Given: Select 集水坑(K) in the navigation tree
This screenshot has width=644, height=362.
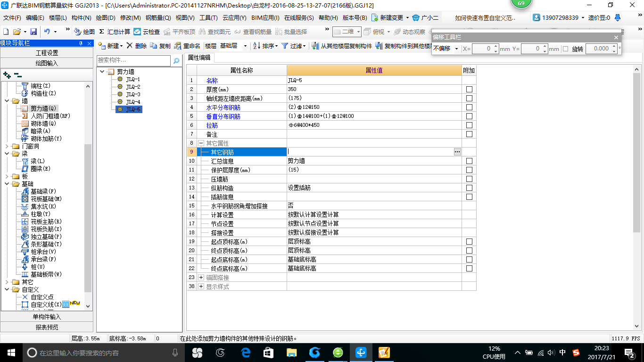Looking at the screenshot, I should [43, 206].
